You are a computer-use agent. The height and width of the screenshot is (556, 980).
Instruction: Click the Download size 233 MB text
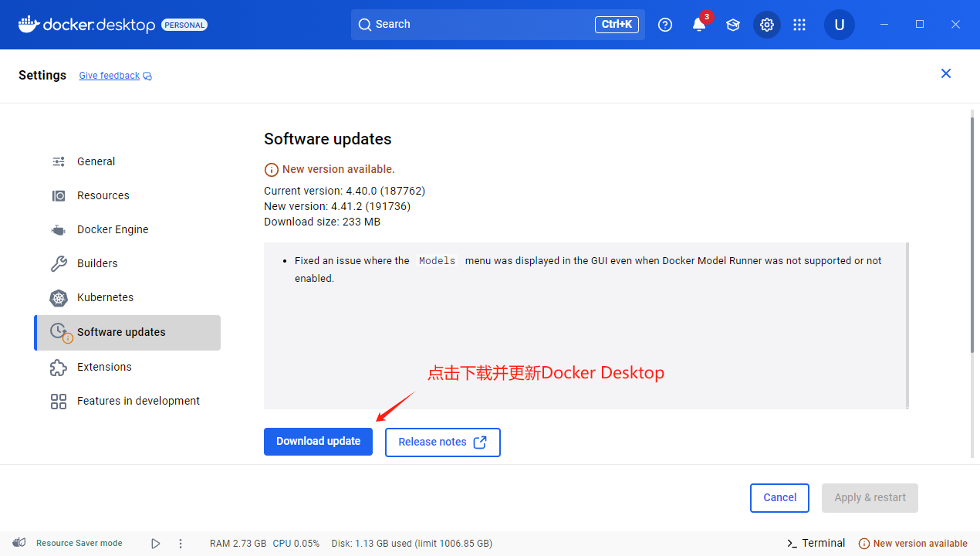click(322, 222)
